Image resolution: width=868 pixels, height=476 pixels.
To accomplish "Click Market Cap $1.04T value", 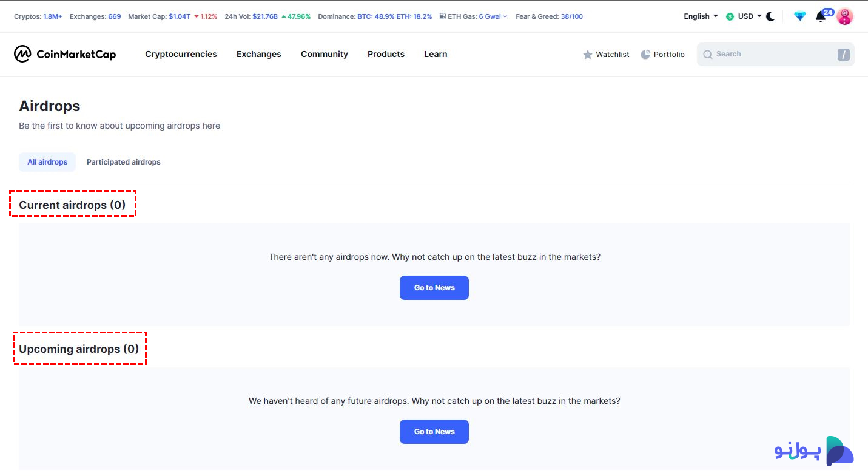I will click(180, 16).
